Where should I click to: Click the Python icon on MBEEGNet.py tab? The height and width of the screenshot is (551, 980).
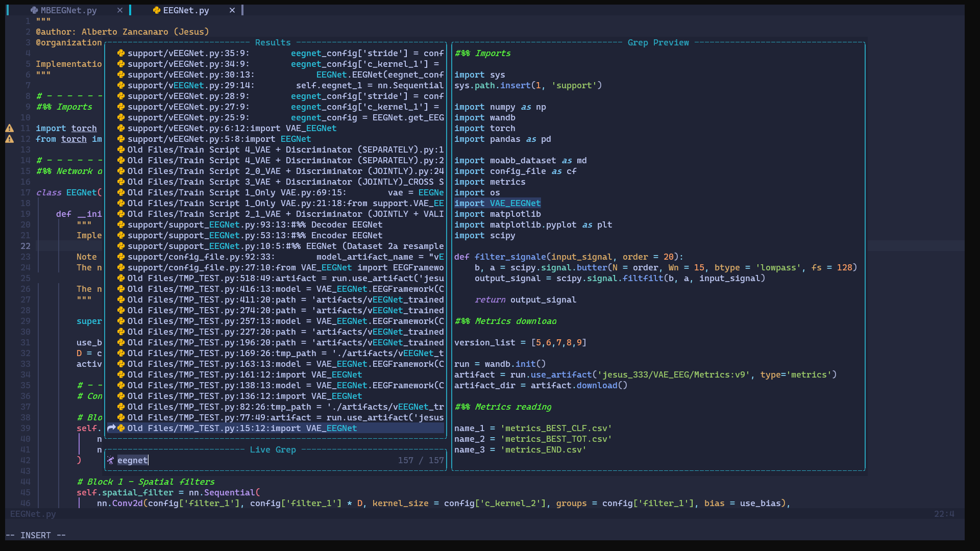tap(34, 10)
